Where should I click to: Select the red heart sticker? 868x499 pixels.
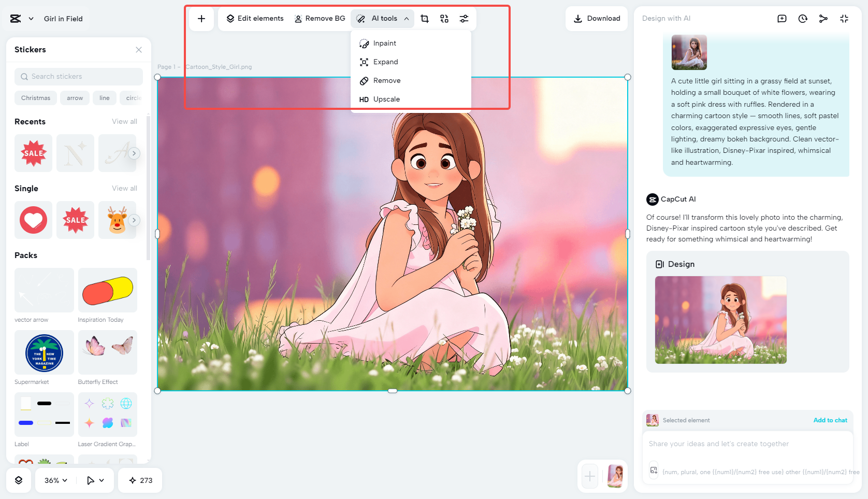point(33,220)
